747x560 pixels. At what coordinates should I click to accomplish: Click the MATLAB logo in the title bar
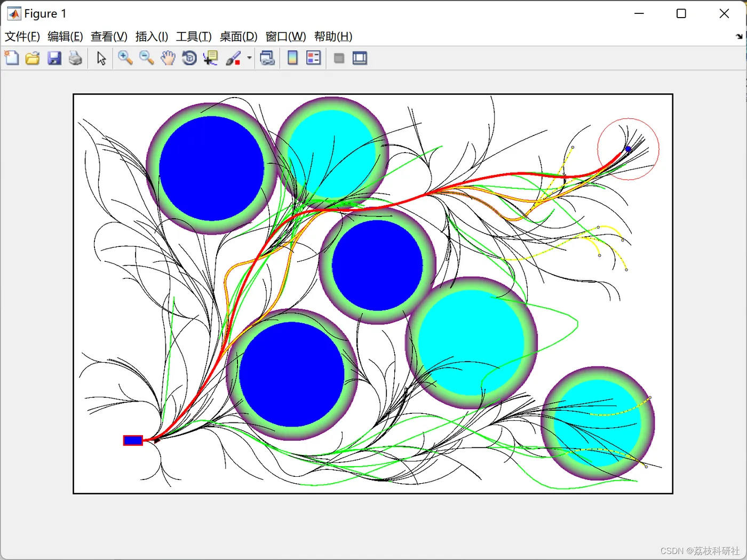[x=14, y=13]
